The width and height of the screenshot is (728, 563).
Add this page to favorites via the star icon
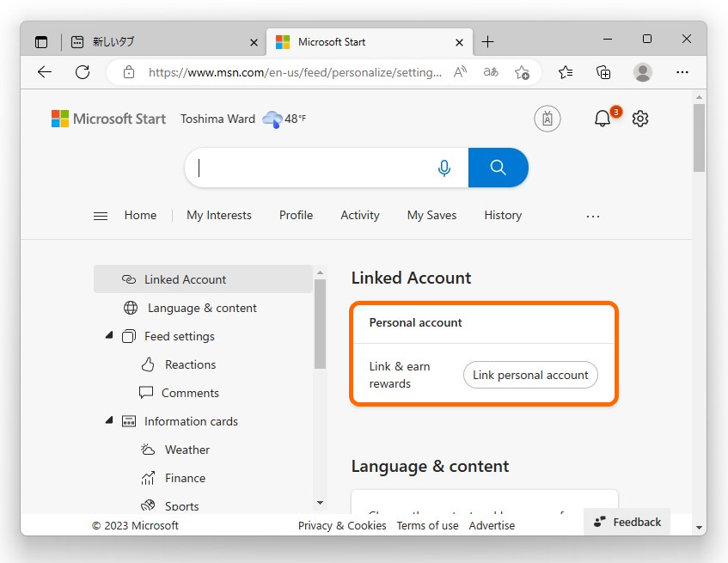522,74
